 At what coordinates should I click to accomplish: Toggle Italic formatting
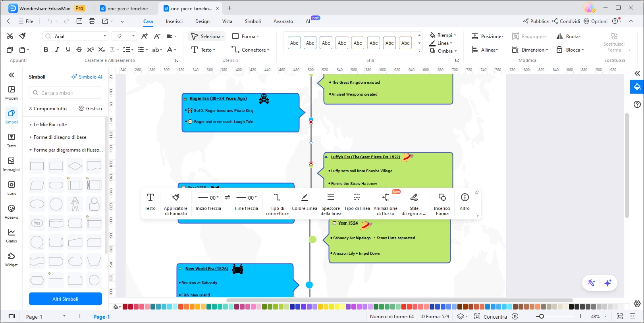57,50
